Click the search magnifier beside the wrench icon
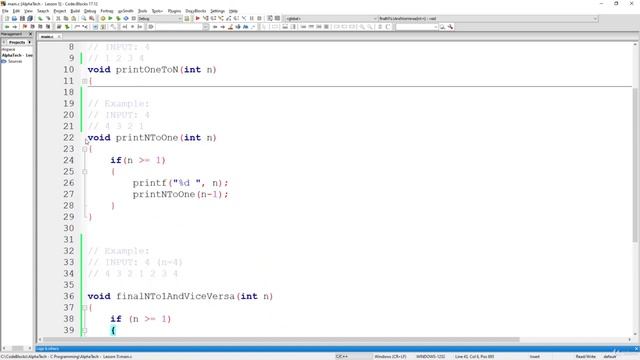The height and width of the screenshot is (360, 640). click(x=442, y=27)
